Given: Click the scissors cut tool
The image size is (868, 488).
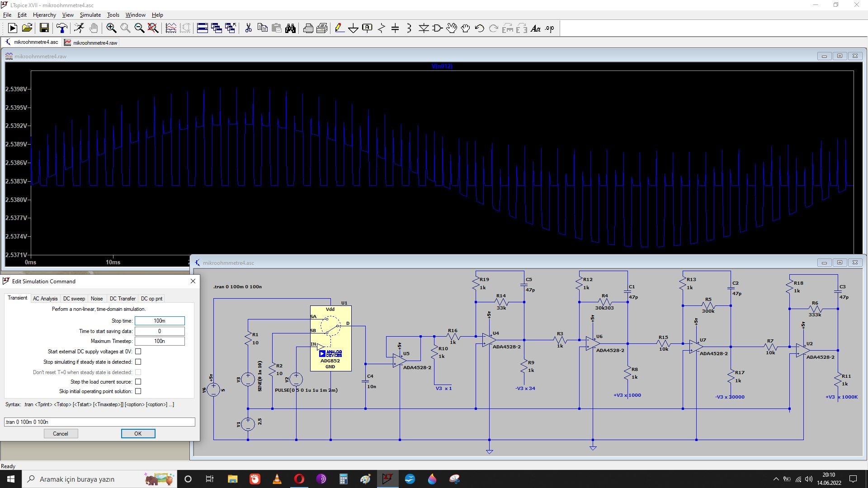Looking at the screenshot, I should point(248,28).
